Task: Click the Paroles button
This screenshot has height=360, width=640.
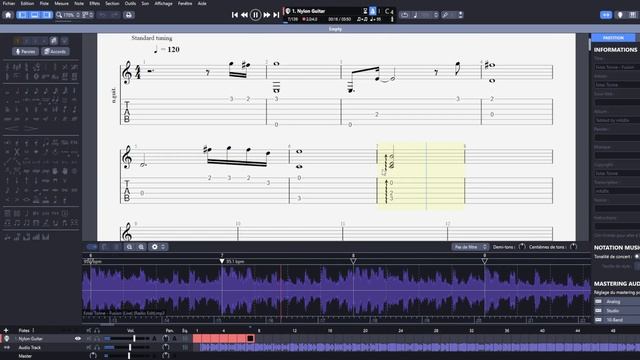Action: [25, 52]
